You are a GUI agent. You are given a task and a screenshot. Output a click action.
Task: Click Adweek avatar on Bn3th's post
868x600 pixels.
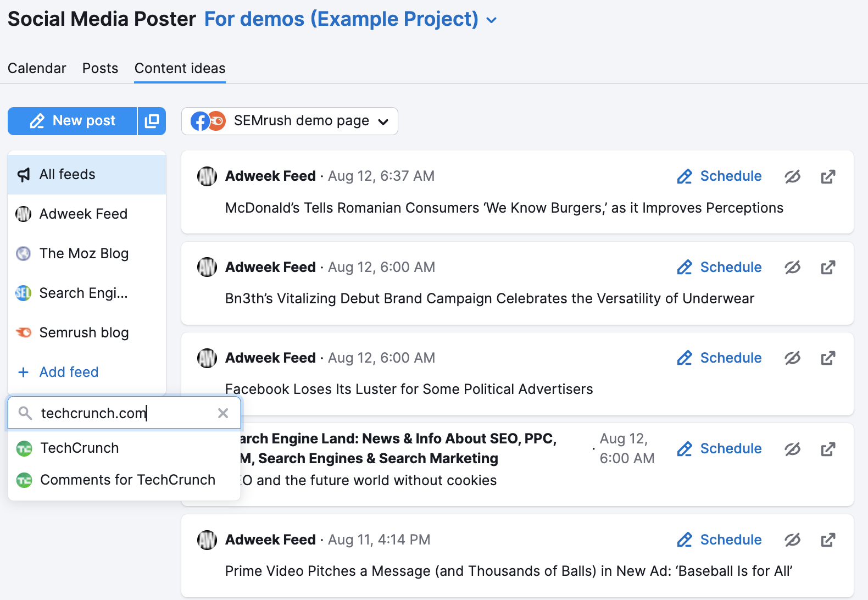(207, 268)
